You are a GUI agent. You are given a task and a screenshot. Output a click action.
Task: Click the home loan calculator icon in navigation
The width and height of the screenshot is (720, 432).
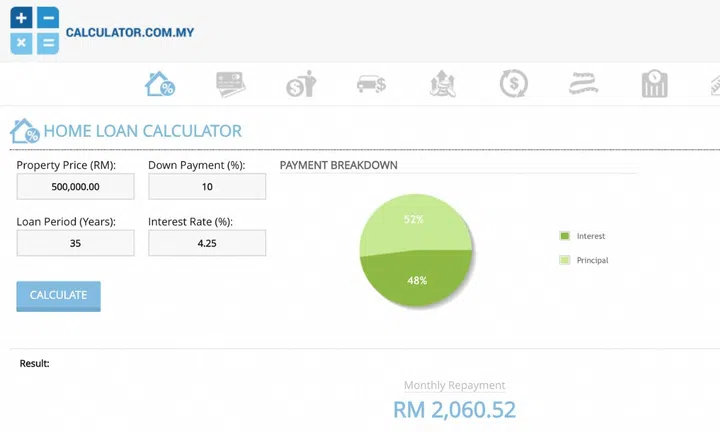pyautogui.click(x=160, y=84)
